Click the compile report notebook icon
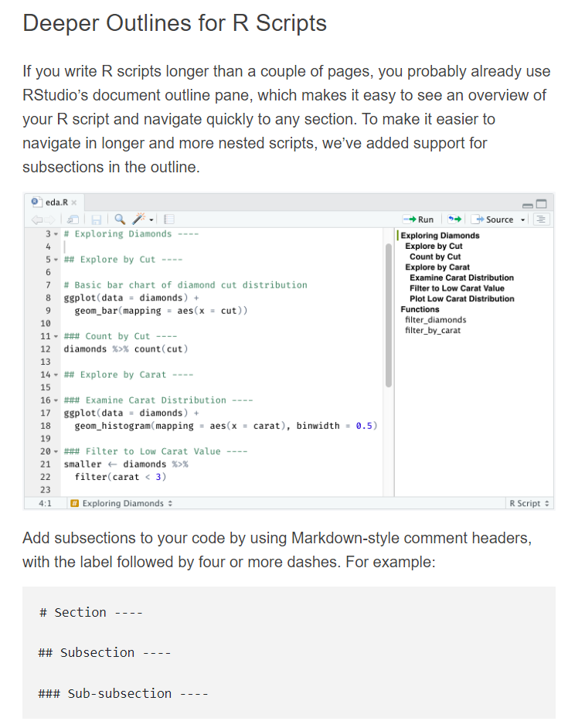This screenshot has width=585, height=728. pyautogui.click(x=169, y=219)
